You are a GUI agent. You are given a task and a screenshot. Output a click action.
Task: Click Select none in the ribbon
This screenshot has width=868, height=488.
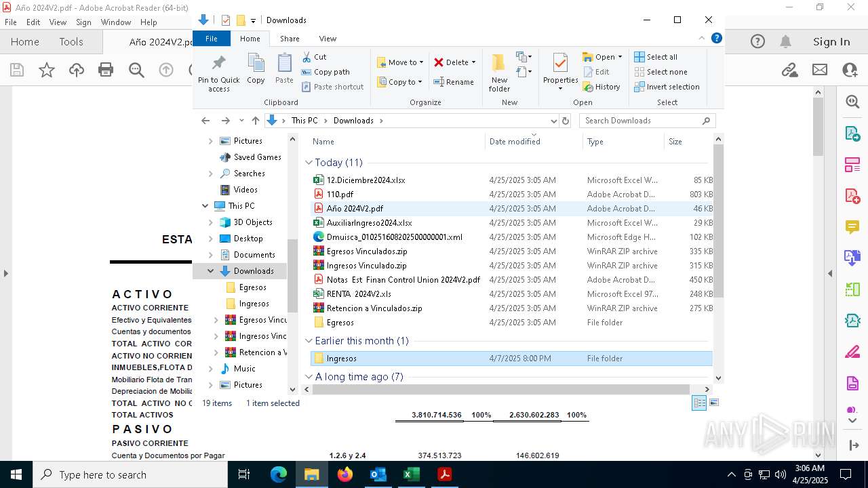point(661,72)
